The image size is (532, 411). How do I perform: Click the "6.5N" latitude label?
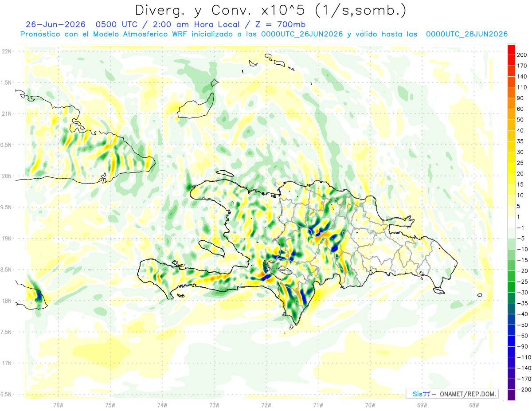click(x=6, y=394)
